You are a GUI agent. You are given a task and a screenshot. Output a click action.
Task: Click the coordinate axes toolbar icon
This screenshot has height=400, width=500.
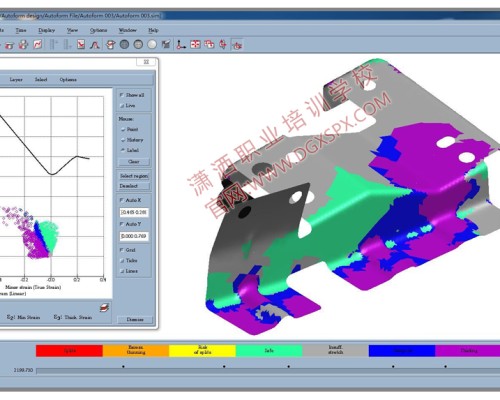(181, 44)
